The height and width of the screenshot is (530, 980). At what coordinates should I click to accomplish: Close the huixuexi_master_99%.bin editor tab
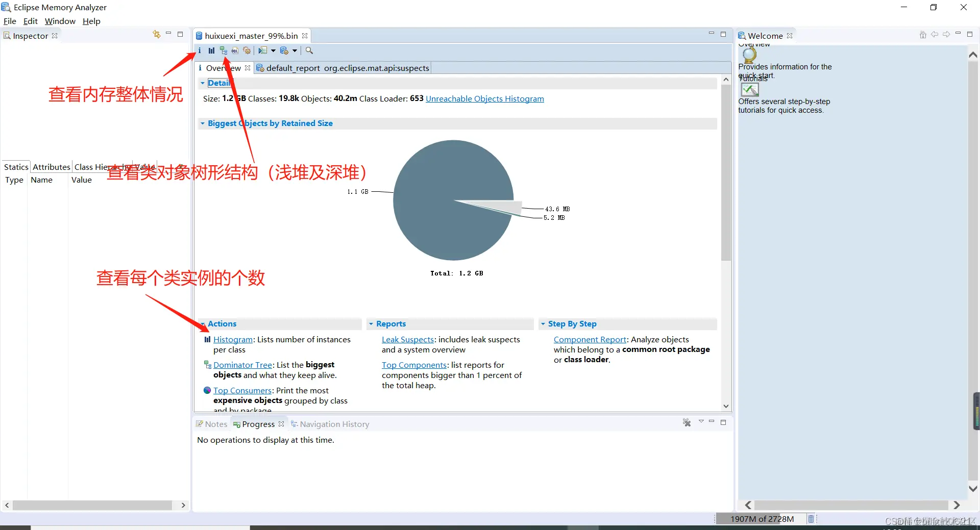pyautogui.click(x=305, y=36)
